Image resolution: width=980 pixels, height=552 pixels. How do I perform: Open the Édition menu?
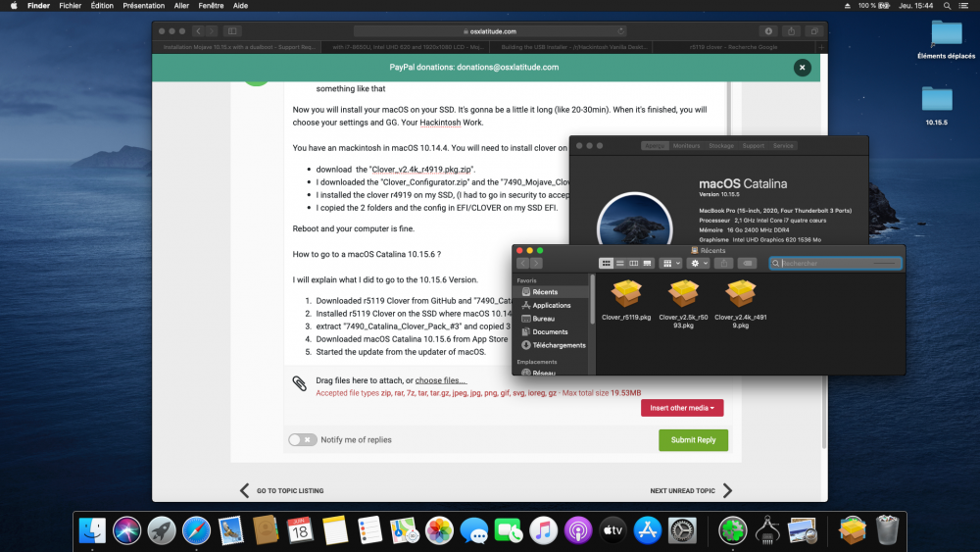point(102,6)
